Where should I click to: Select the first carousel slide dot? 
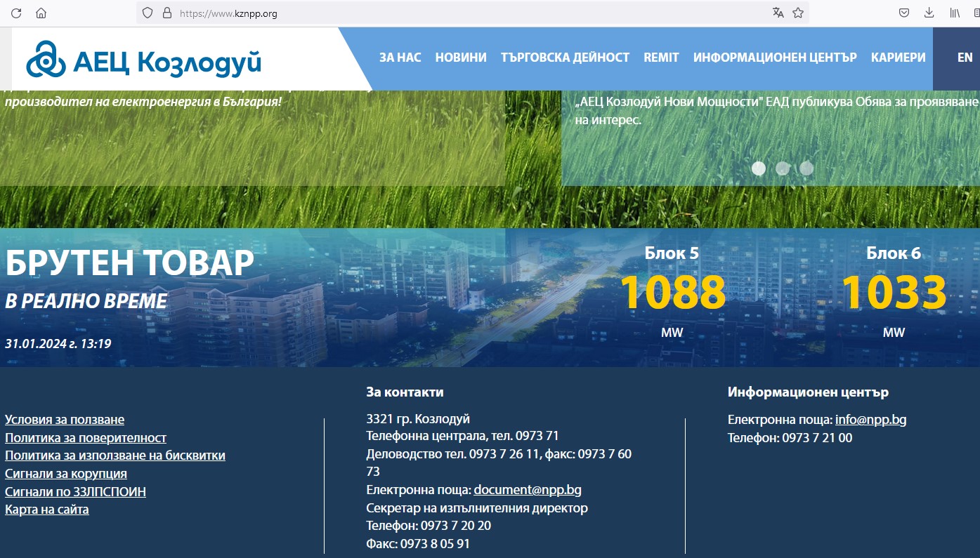[x=759, y=168]
